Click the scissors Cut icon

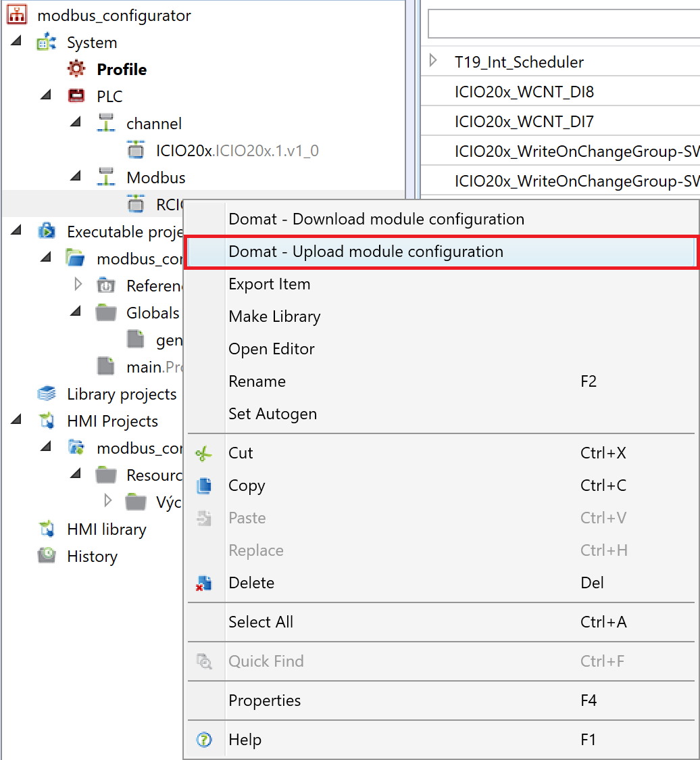204,454
